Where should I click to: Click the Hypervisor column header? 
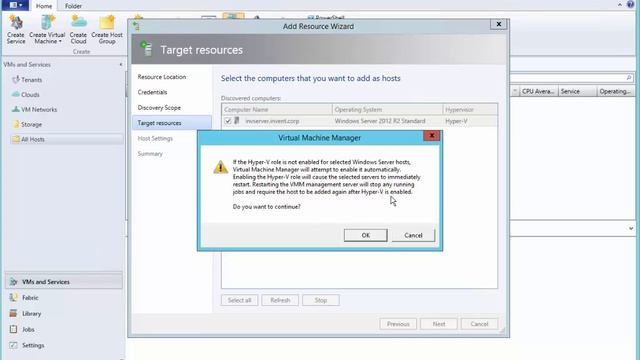tap(470, 109)
